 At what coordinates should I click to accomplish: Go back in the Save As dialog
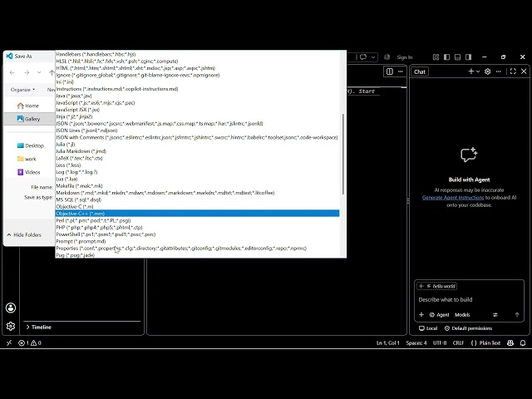point(12,72)
